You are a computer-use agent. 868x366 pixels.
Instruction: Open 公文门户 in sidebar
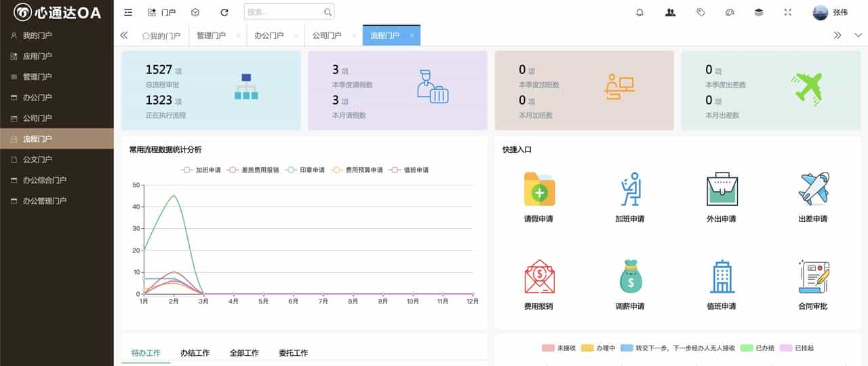pos(57,160)
